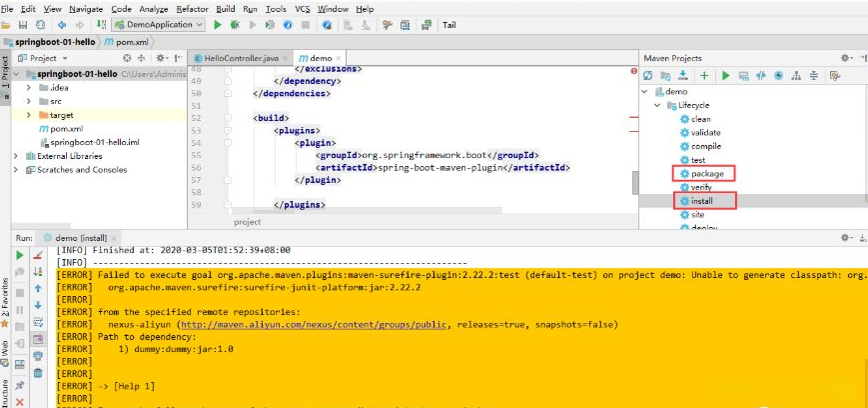Open the Build menu
The width and height of the screenshot is (868, 408).
coord(226,9)
